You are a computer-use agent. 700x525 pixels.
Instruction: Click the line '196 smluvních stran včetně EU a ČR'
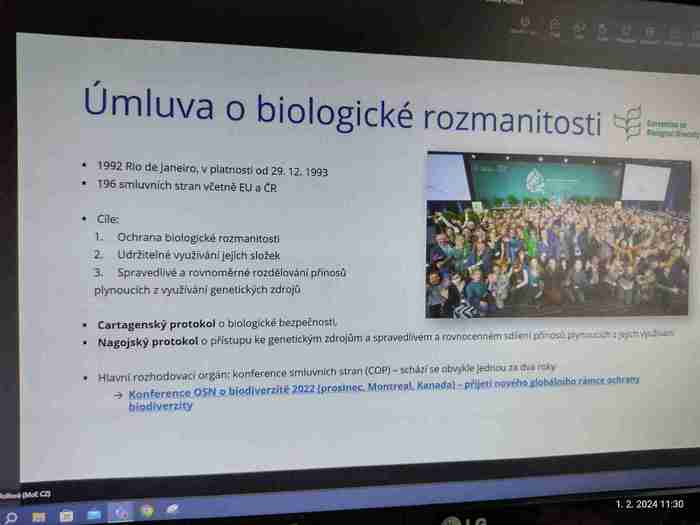click(187, 186)
